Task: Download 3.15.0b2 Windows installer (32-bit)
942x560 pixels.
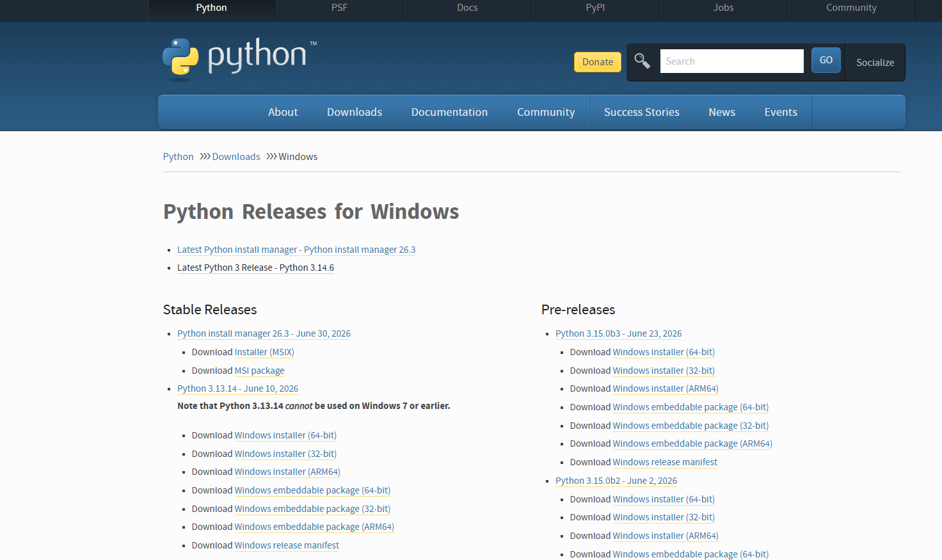Action: (x=664, y=517)
